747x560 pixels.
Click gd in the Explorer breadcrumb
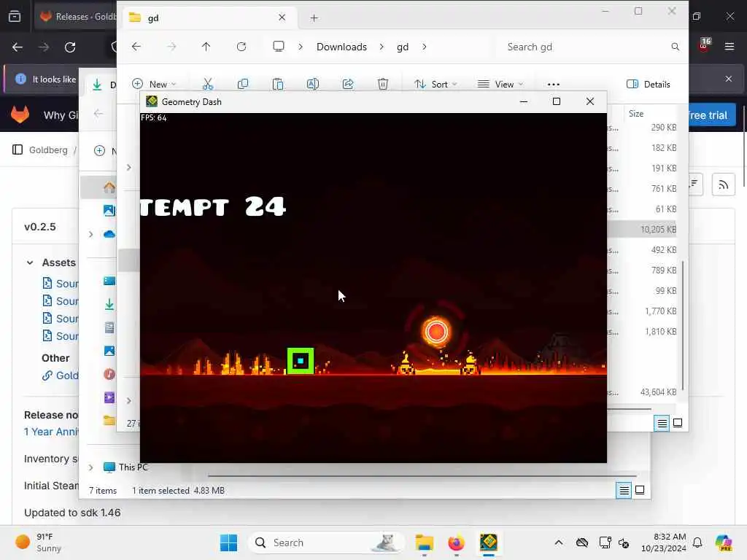pyautogui.click(x=403, y=47)
